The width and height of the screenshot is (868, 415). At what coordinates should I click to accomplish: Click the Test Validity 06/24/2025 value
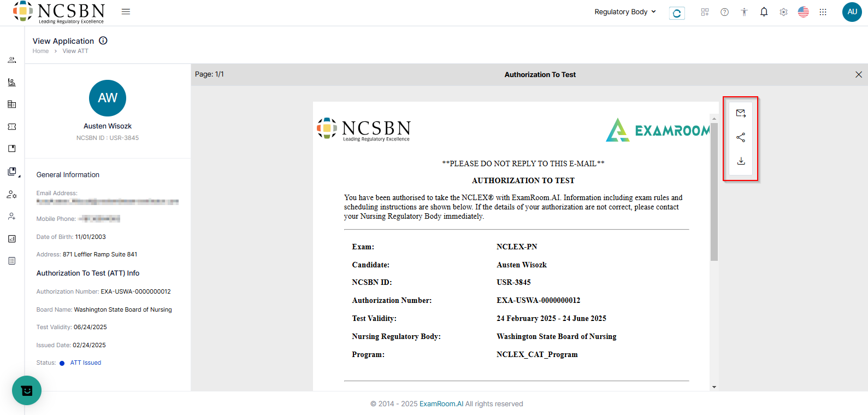tap(90, 327)
